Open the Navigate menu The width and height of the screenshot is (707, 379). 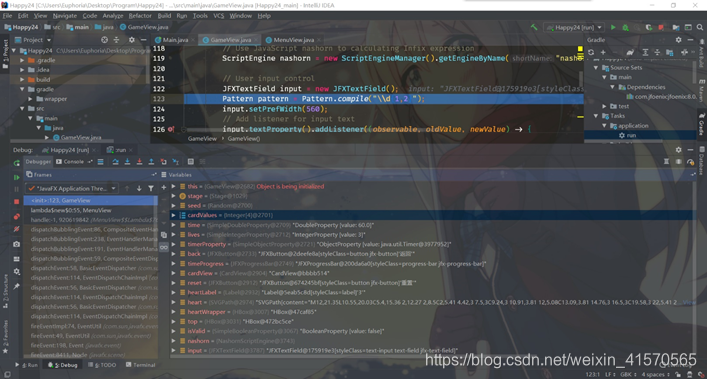pos(65,15)
